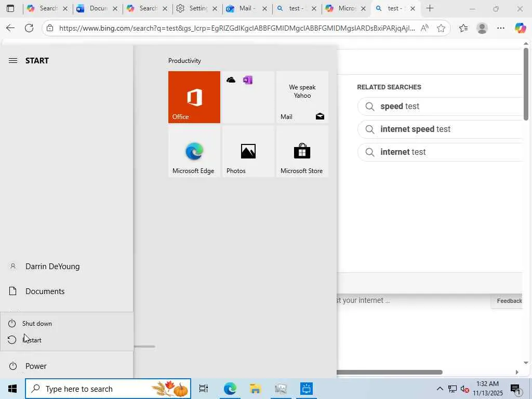Open Edge from the taskbar

230,389
